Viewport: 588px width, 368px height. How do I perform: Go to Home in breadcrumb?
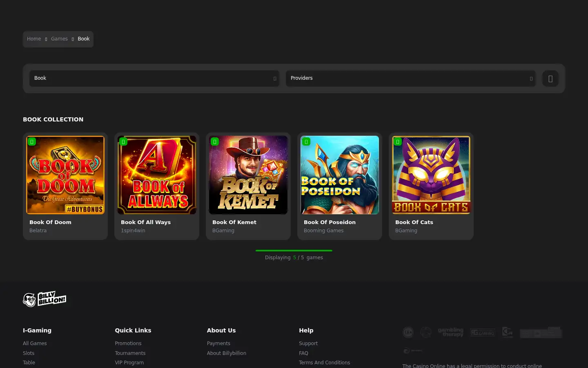tap(34, 39)
